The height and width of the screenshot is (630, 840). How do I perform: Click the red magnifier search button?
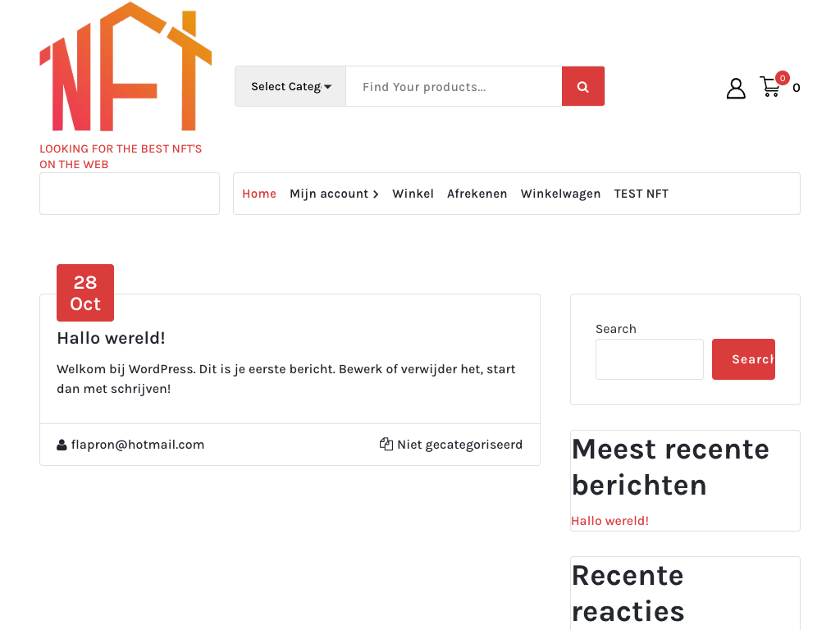pos(583,87)
